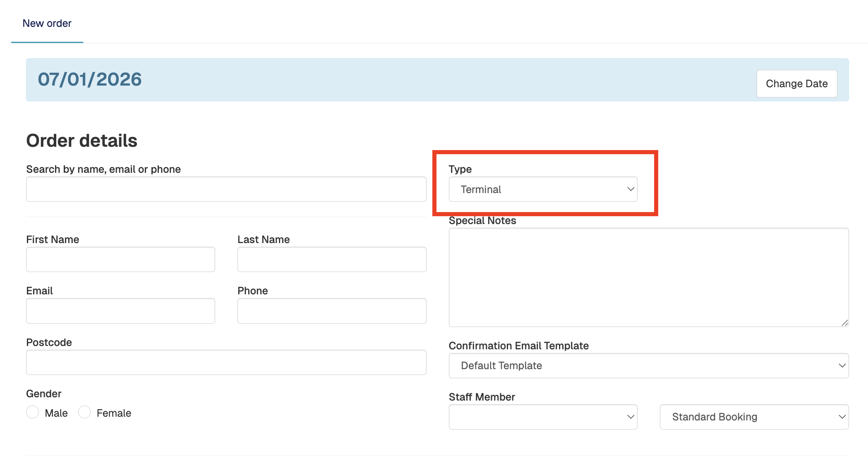Focus the Phone input field
Image resolution: width=868 pixels, height=463 pixels.
pyautogui.click(x=331, y=311)
